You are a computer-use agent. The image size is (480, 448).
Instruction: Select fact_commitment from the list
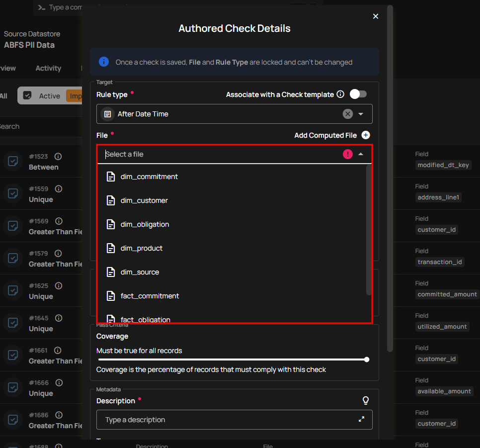coord(150,296)
